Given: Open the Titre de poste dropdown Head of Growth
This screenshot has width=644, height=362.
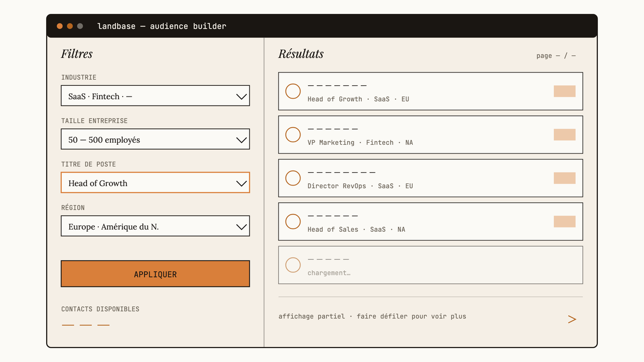Looking at the screenshot, I should [155, 183].
